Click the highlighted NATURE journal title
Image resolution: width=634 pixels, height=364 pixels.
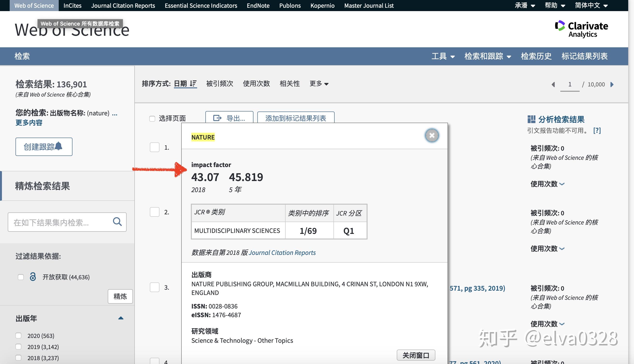pos(203,137)
